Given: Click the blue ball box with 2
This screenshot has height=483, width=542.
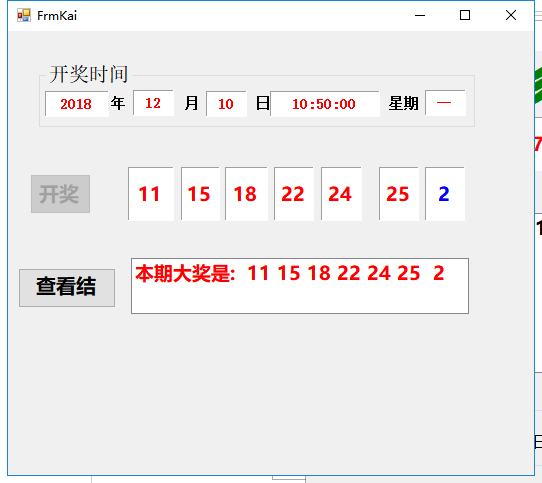Looking at the screenshot, I should tap(445, 194).
